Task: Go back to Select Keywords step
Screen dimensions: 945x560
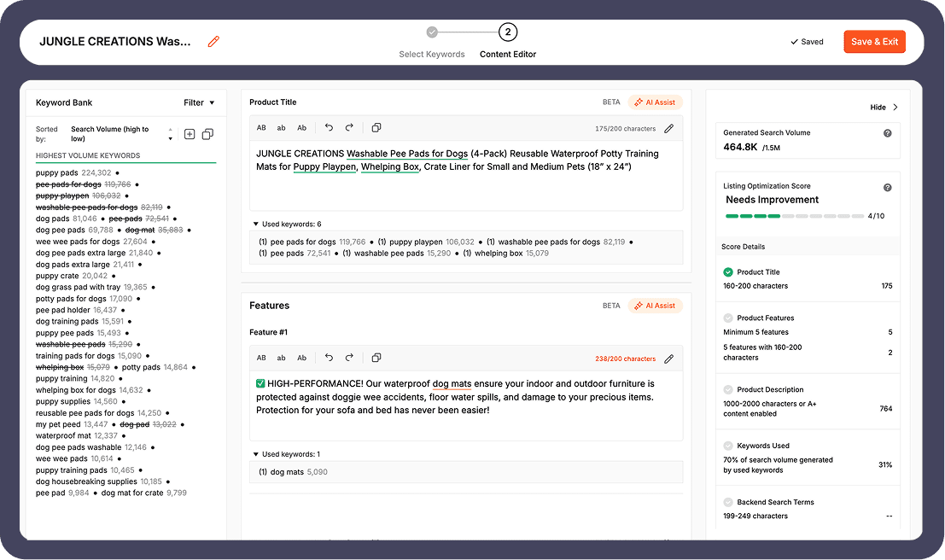Action: pos(432,44)
